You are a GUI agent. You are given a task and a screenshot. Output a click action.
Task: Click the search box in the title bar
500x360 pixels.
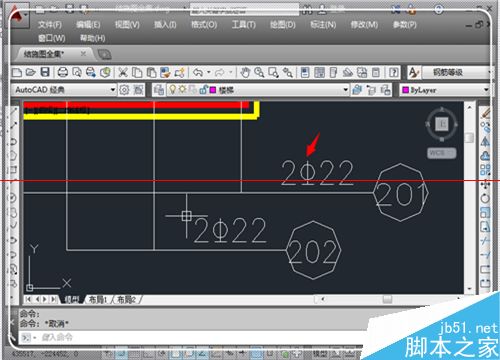point(244,10)
